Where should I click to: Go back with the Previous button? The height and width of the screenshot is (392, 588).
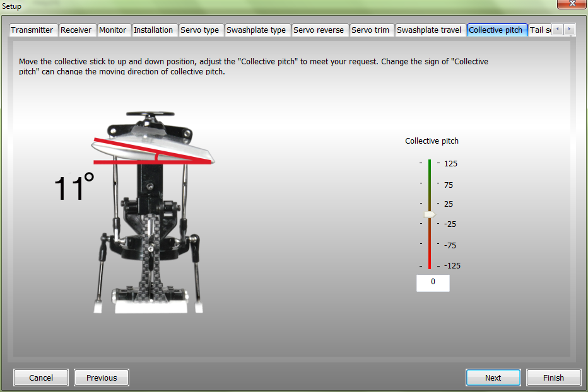click(x=102, y=378)
